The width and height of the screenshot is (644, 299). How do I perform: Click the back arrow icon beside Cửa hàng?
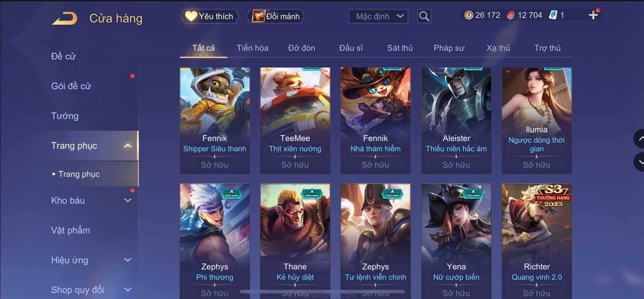point(64,18)
